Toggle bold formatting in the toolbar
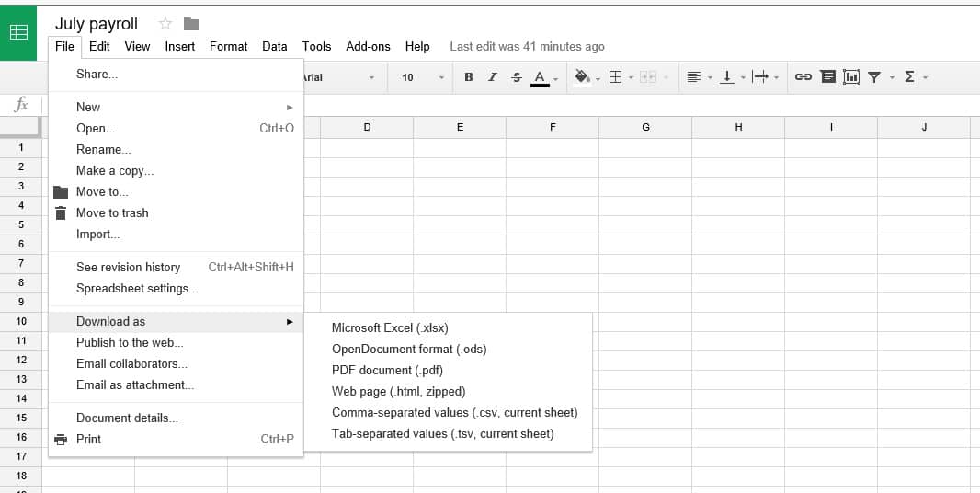Viewport: 980px width, 493px height. 469,77
